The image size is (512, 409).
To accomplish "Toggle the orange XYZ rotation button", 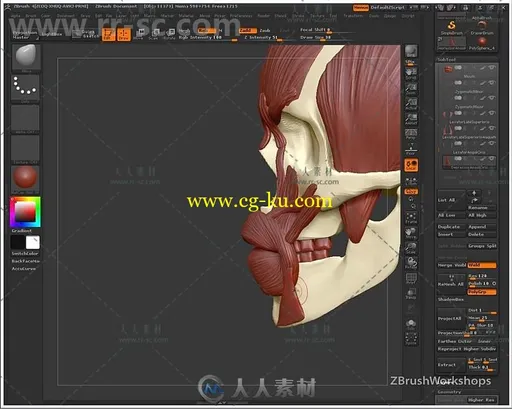I will click(411, 191).
